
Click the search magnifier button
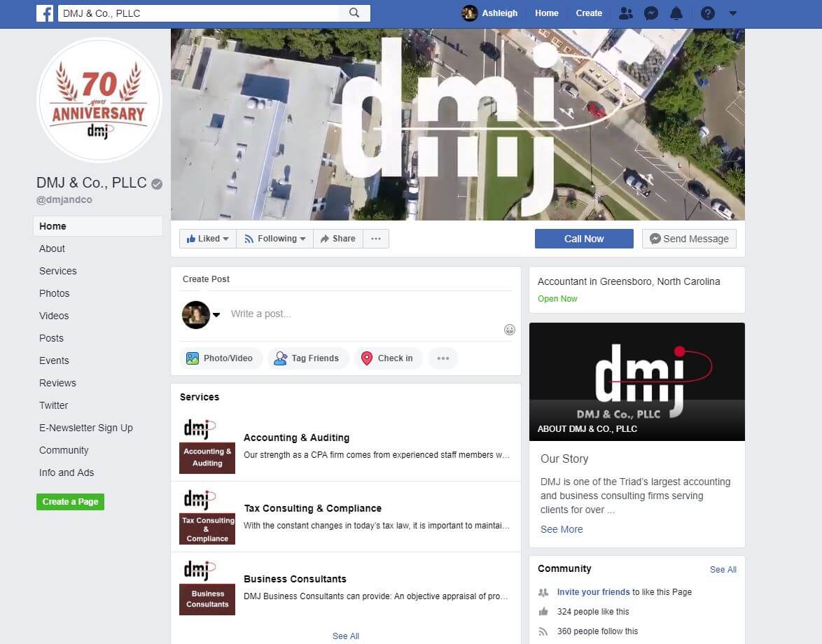pyautogui.click(x=354, y=13)
